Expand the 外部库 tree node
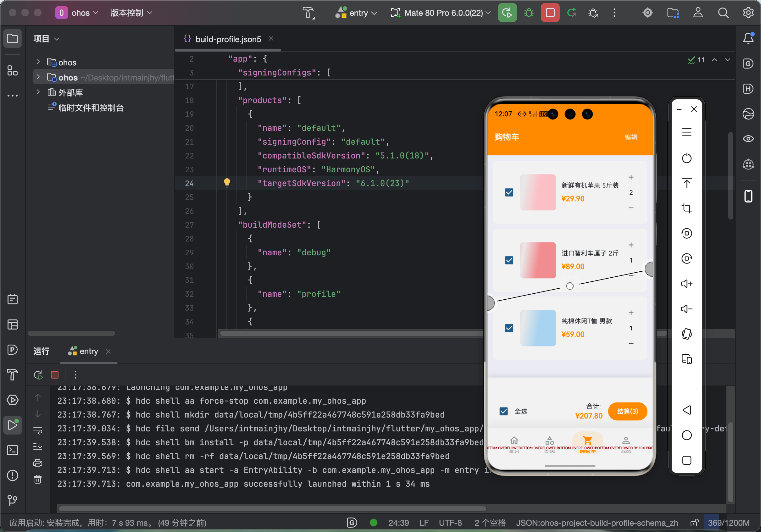The width and height of the screenshot is (761, 532). [38, 92]
